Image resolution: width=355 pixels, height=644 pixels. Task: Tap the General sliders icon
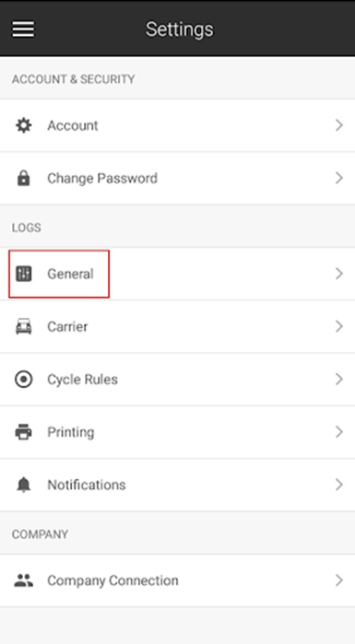(x=23, y=274)
